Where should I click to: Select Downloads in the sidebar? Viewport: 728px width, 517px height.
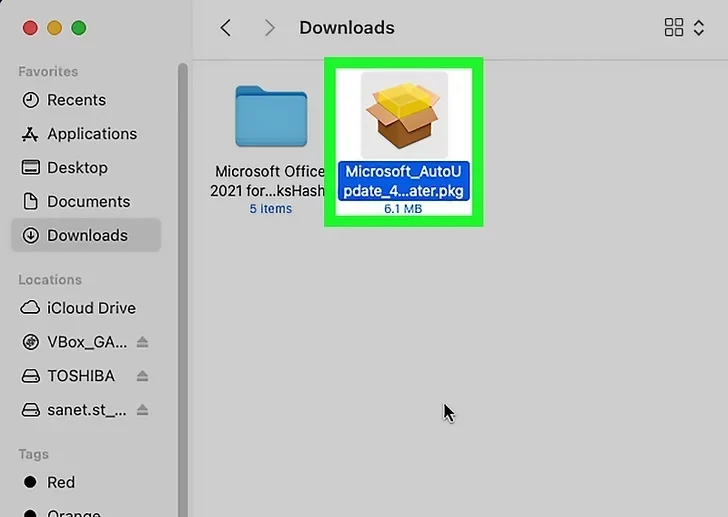coord(86,235)
